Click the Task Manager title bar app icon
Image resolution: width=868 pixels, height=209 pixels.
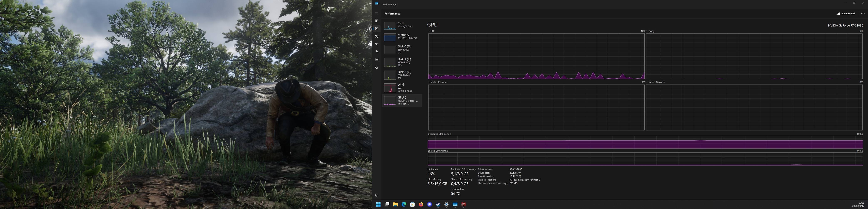click(x=376, y=4)
